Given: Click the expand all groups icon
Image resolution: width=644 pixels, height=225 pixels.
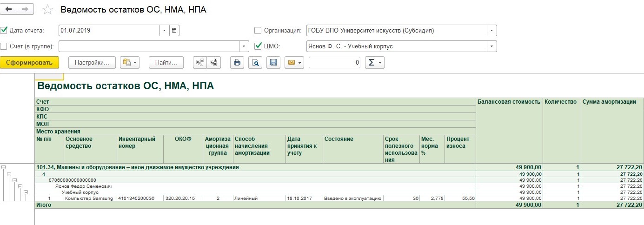Looking at the screenshot, I should pyautogui.click(x=214, y=62).
